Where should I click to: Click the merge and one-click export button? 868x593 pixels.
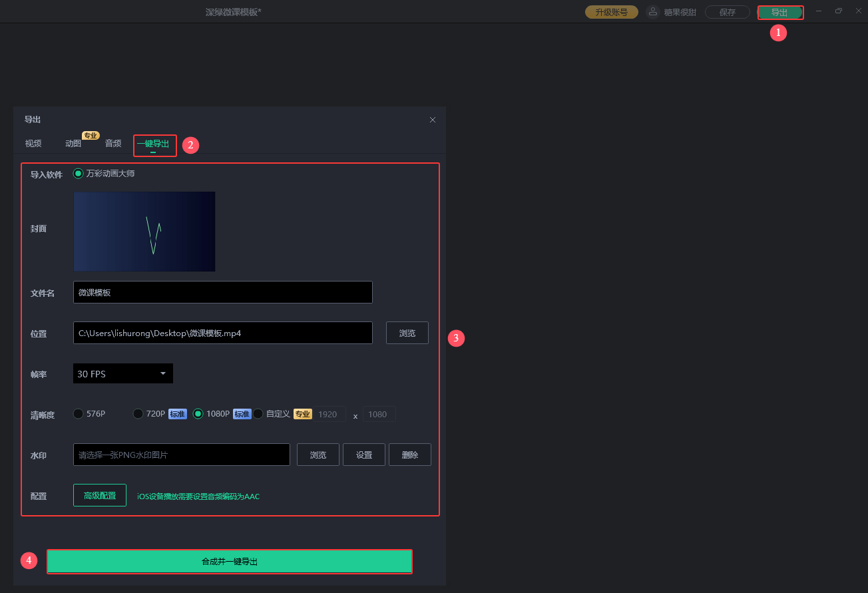230,561
